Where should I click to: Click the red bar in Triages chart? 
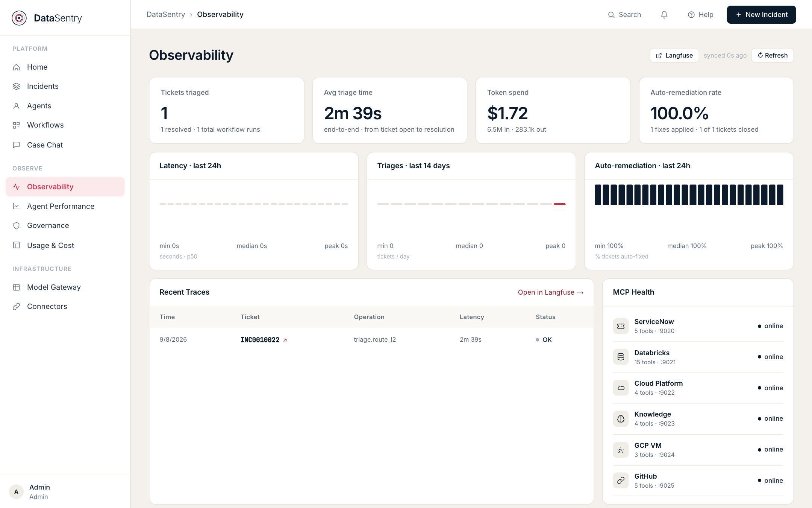pos(559,204)
